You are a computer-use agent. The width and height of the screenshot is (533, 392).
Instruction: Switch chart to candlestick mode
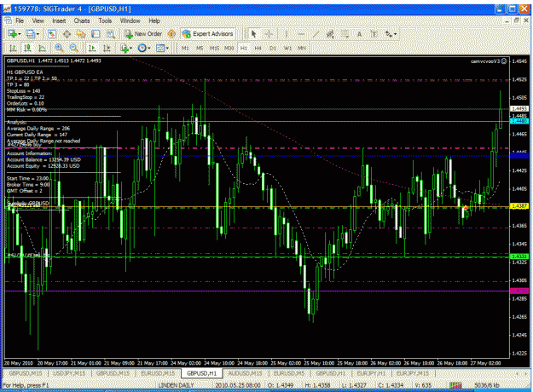(27, 49)
